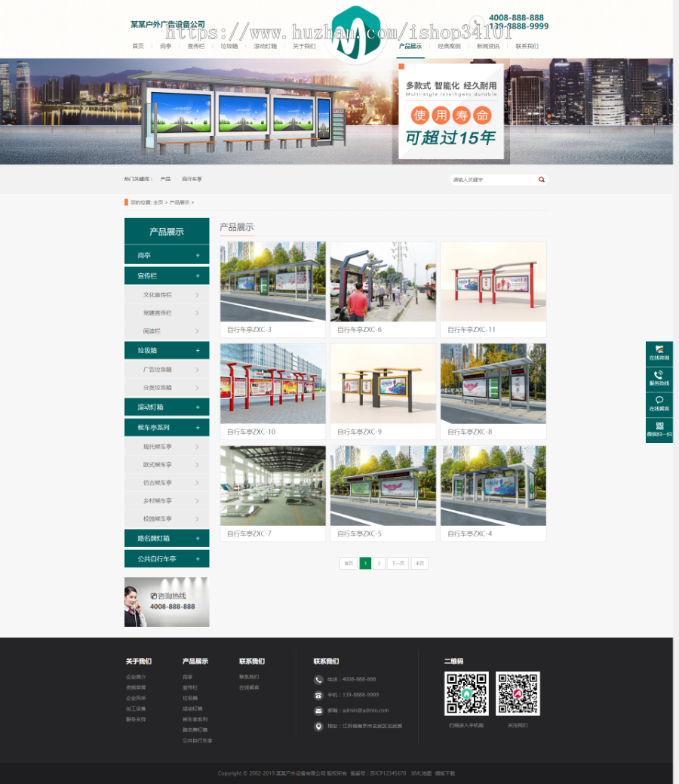
Task: Click the search magnifier icon
Action: pos(542,180)
